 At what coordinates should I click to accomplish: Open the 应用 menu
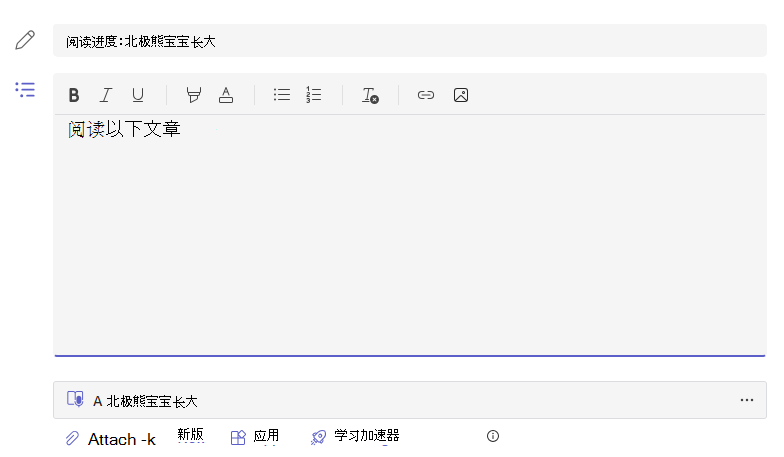[266, 436]
